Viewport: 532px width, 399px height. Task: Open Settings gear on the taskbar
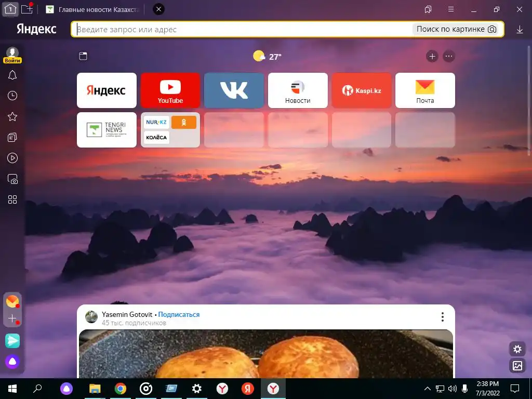click(x=197, y=389)
